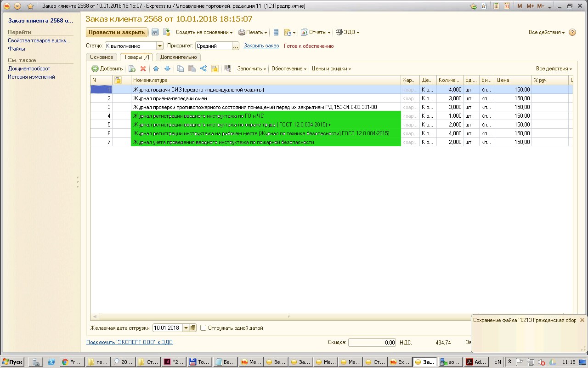Click the help question mark icon
Screen dimensions: 588x368
(572, 32)
